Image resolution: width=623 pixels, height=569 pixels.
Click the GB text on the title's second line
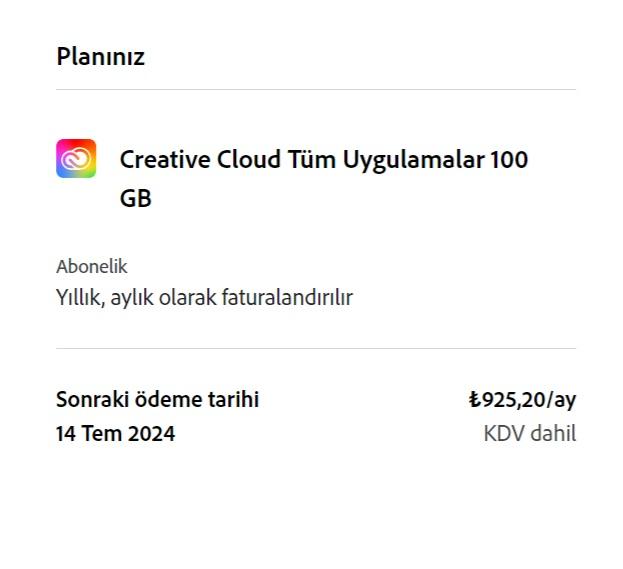[135, 198]
